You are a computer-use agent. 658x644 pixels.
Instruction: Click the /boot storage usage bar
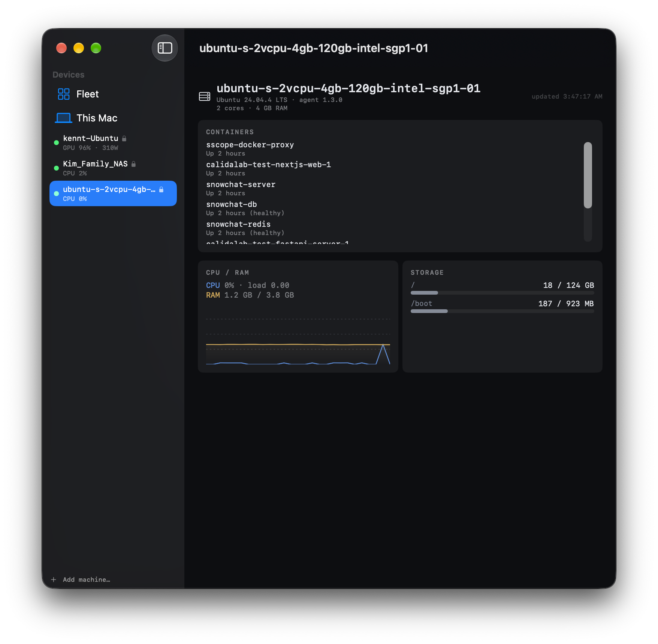[x=502, y=311]
